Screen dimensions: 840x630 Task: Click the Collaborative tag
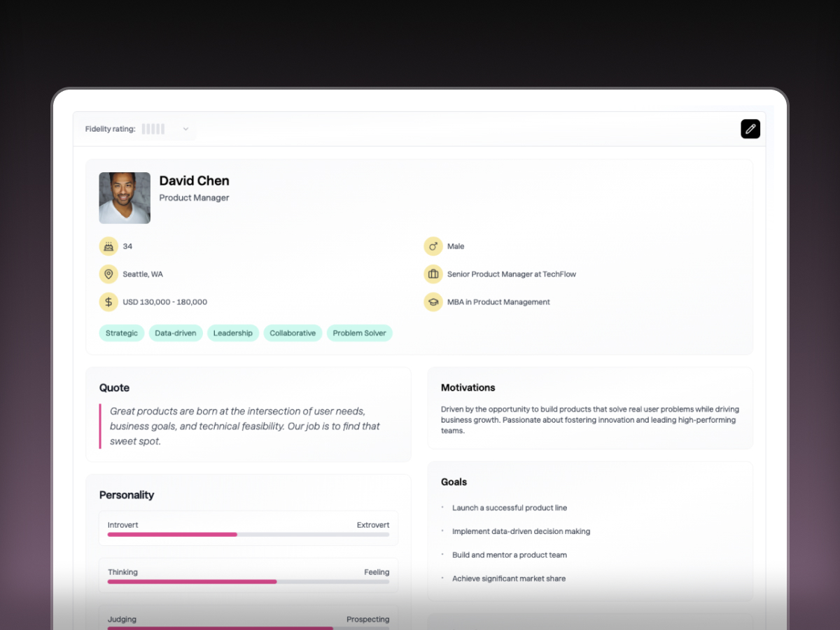293,333
